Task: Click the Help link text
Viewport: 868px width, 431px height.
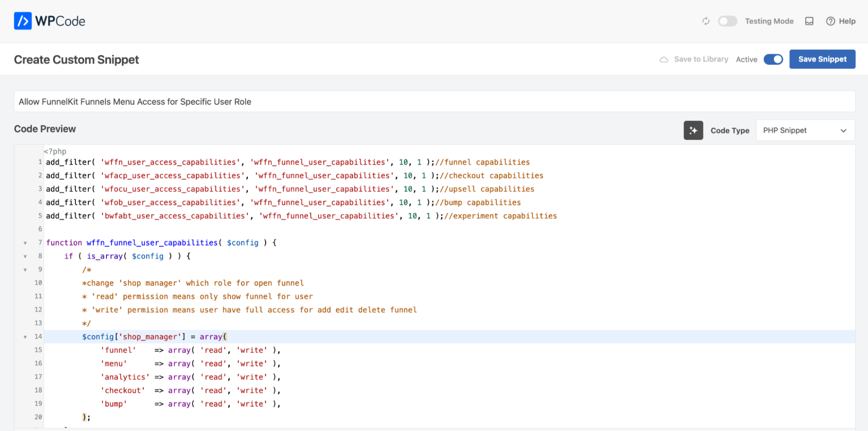Action: click(x=847, y=21)
